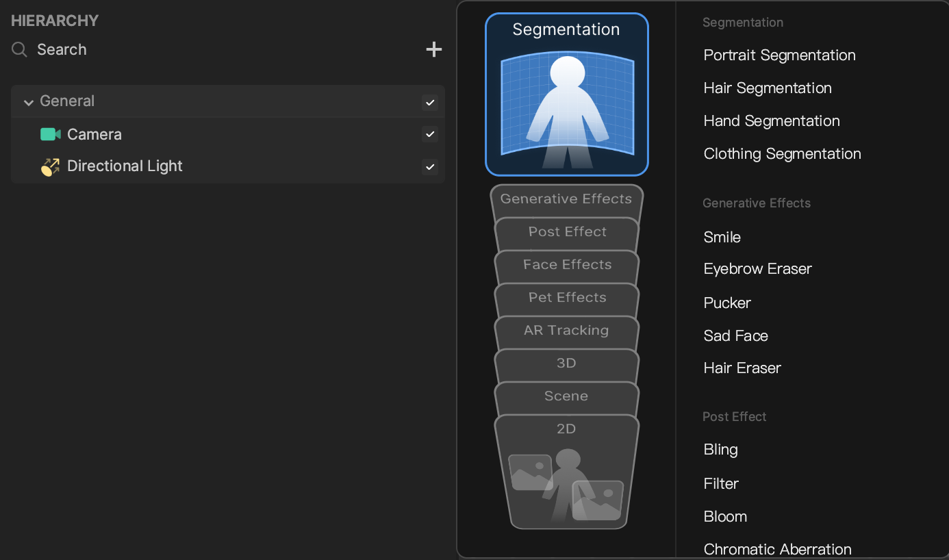The width and height of the screenshot is (949, 560).
Task: Choose Hair Segmentation from the list
Action: pyautogui.click(x=767, y=88)
